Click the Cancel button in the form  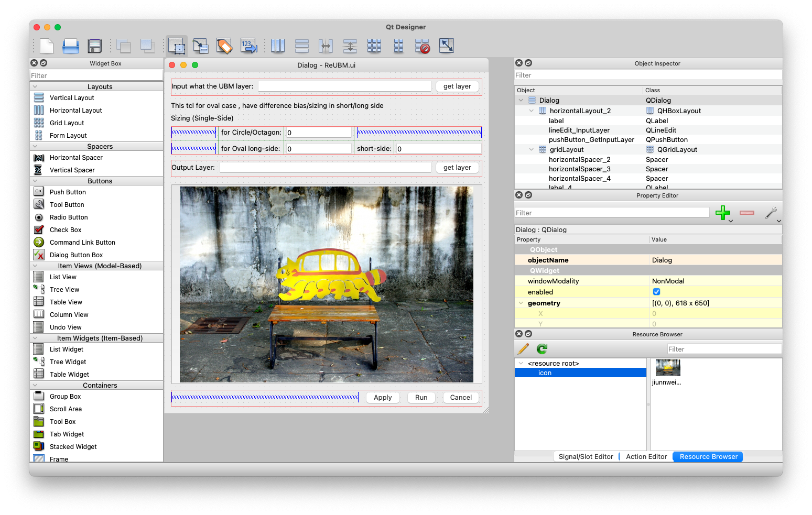pos(461,398)
